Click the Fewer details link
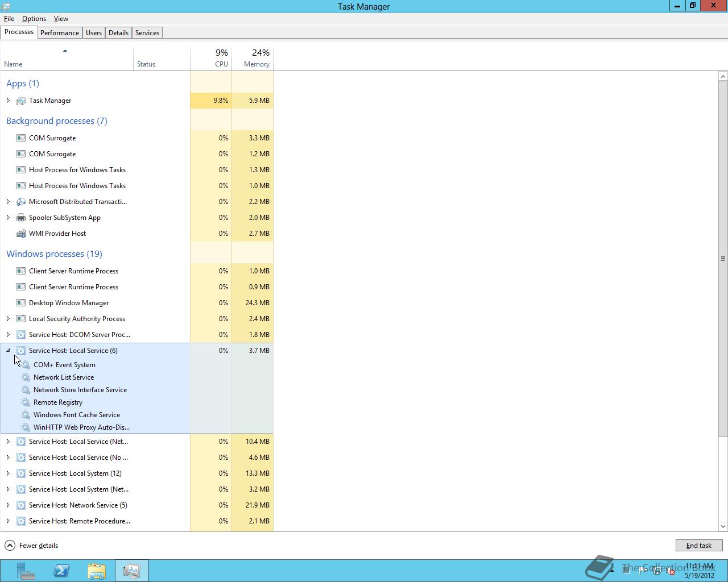Image resolution: width=728 pixels, height=582 pixels. coord(39,546)
